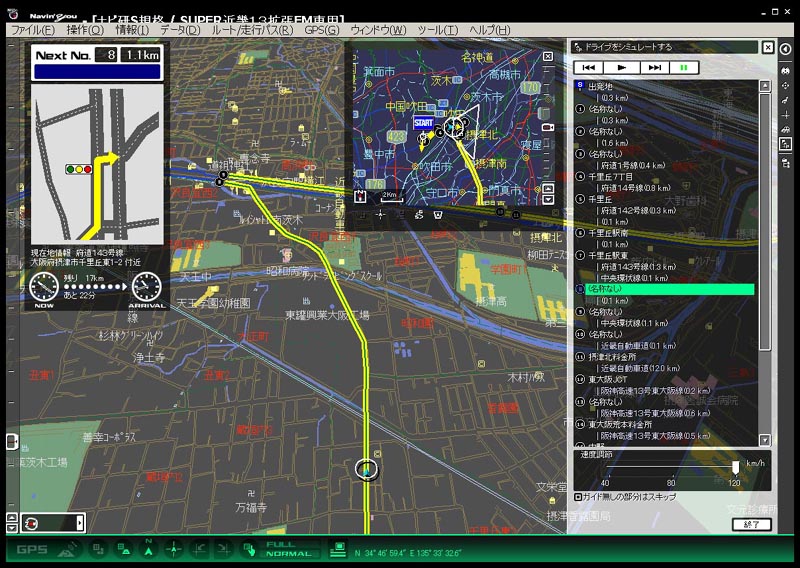Pause the drive simulation with the green pause button
The width and height of the screenshot is (800, 568).
[684, 67]
